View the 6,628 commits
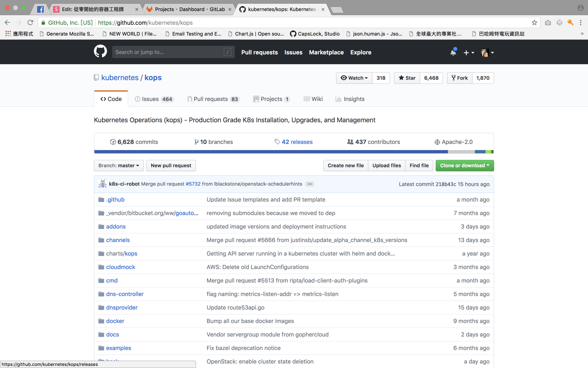588x368 pixels. [x=134, y=142]
